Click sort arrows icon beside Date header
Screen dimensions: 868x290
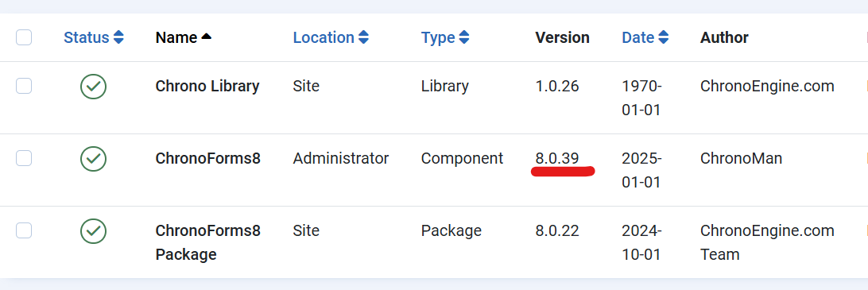pyautogui.click(x=663, y=37)
